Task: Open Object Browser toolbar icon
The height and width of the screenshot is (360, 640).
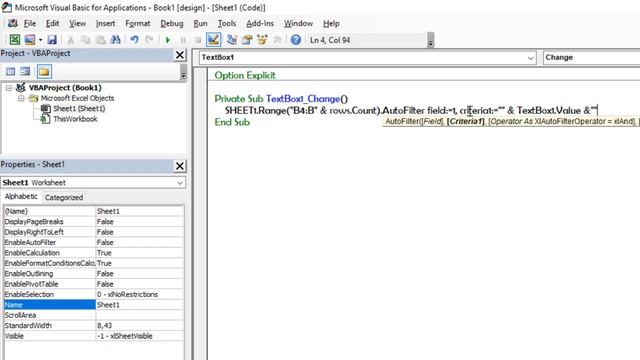Action: coord(262,40)
